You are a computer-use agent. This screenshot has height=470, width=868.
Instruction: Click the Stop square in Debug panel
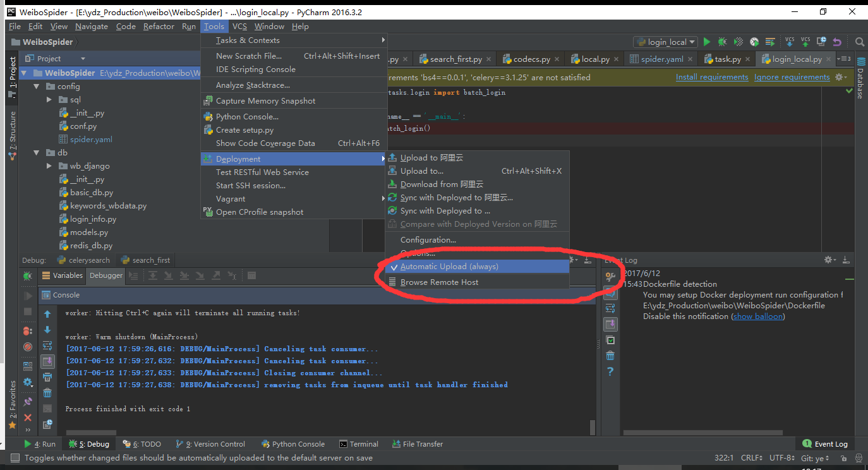coord(28,311)
